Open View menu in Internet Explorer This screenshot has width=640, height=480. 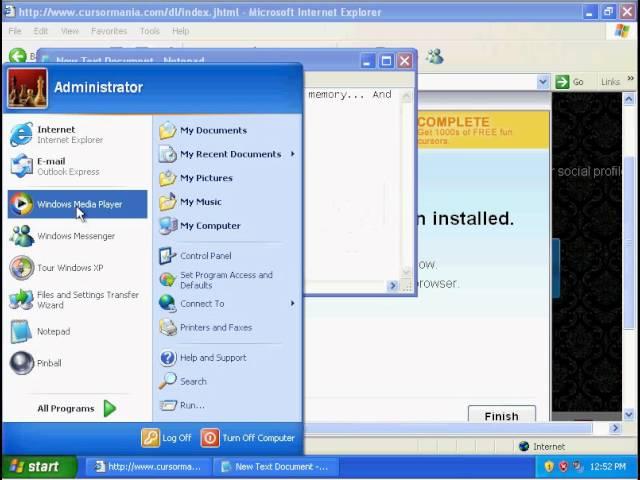click(x=70, y=31)
